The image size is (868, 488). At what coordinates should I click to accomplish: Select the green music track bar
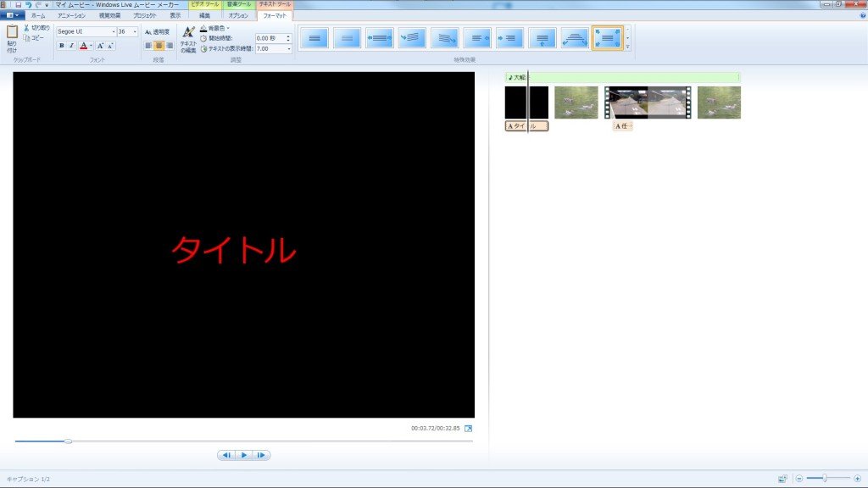pyautogui.click(x=623, y=77)
